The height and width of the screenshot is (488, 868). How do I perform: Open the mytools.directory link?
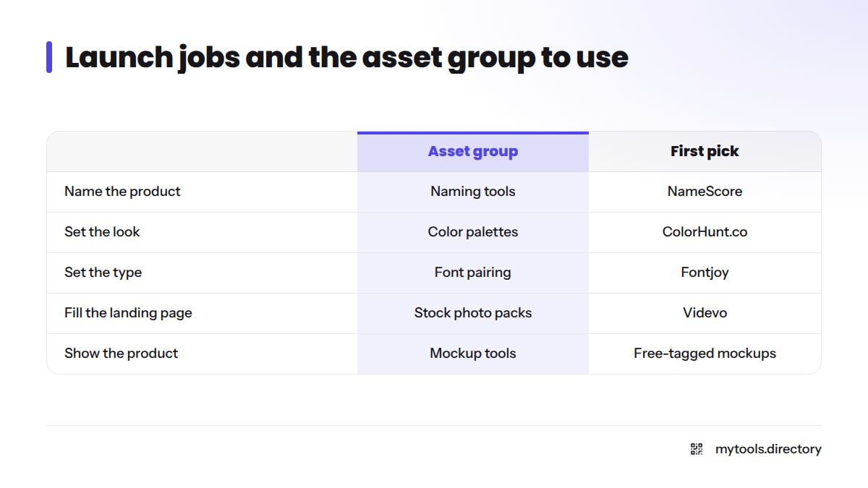click(x=768, y=449)
